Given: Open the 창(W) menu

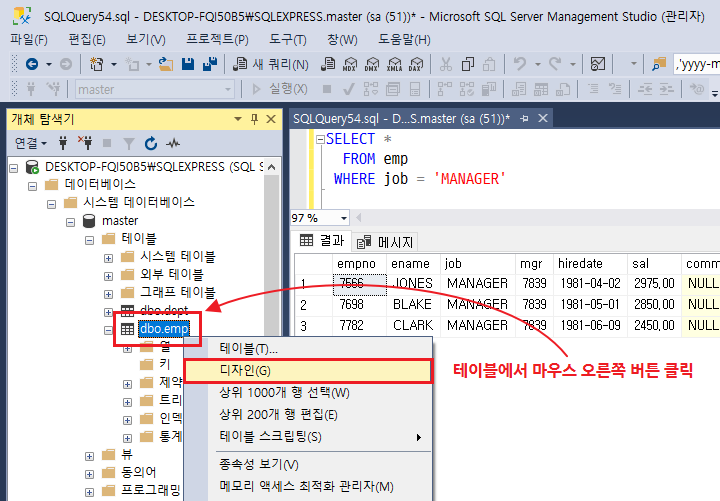Looking at the screenshot, I should 342,39.
